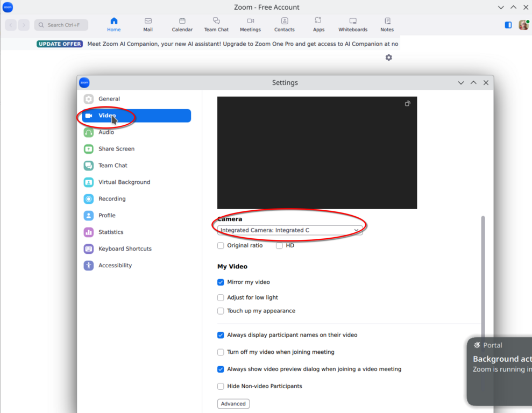Click the Portal notification popup
532x413 pixels.
[x=499, y=371]
